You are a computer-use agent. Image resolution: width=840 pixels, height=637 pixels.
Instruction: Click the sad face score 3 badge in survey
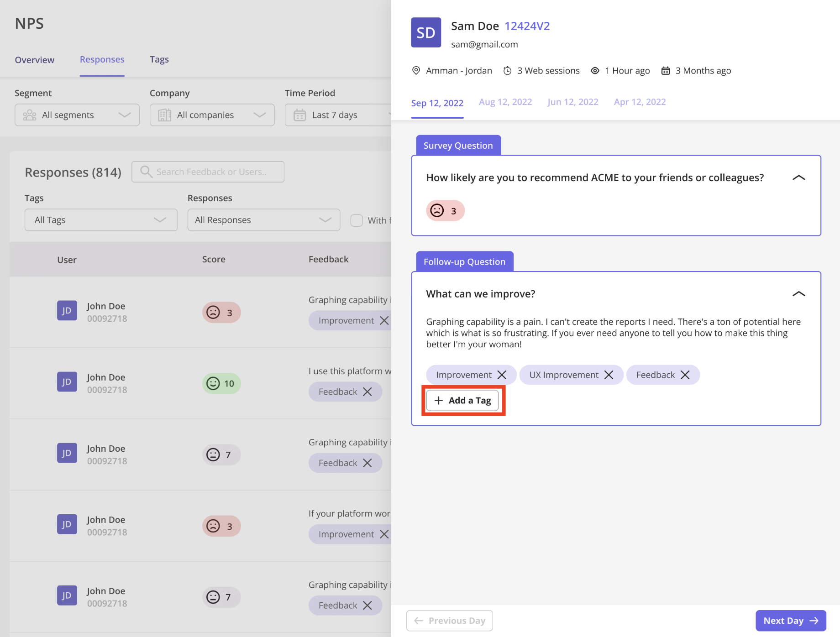tap(445, 211)
